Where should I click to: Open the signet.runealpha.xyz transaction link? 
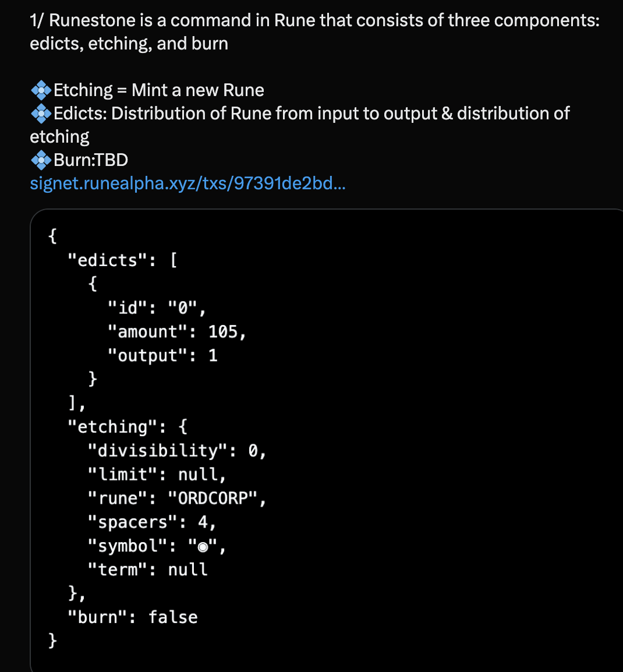point(187,184)
